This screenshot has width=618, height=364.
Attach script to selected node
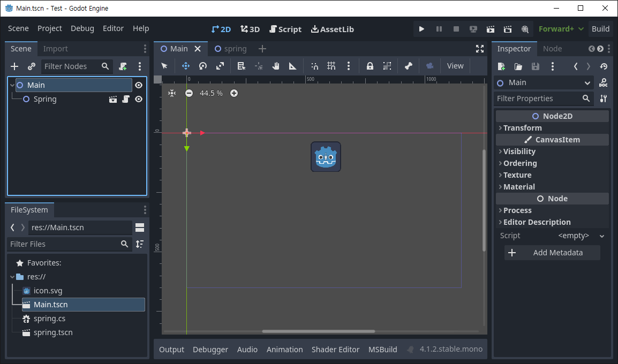tap(123, 66)
